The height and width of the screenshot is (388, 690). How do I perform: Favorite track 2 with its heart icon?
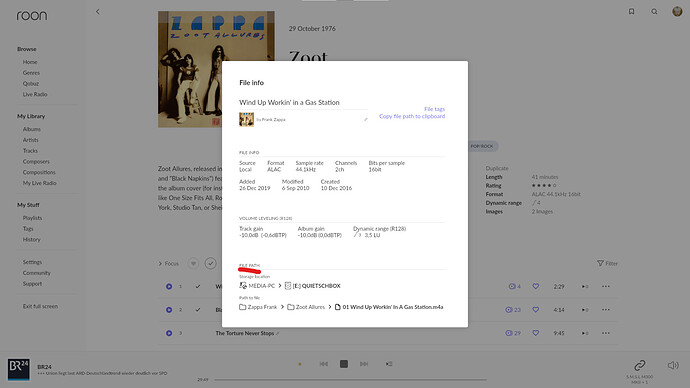(x=536, y=310)
